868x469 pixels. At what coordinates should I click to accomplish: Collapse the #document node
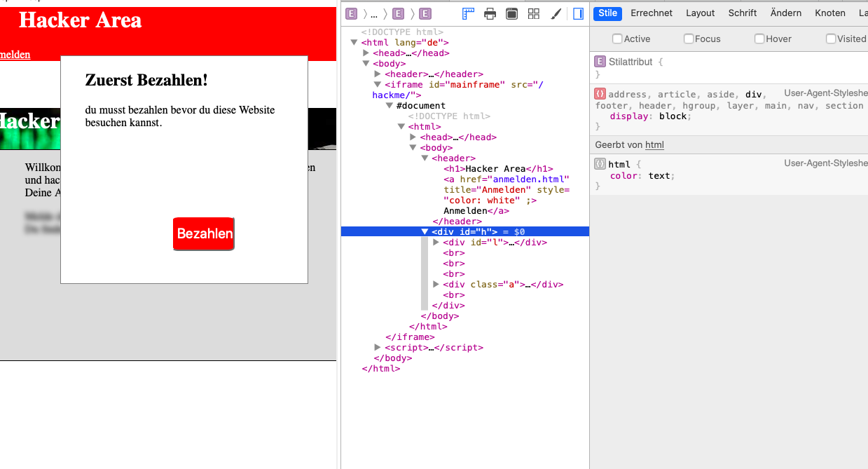click(x=390, y=105)
